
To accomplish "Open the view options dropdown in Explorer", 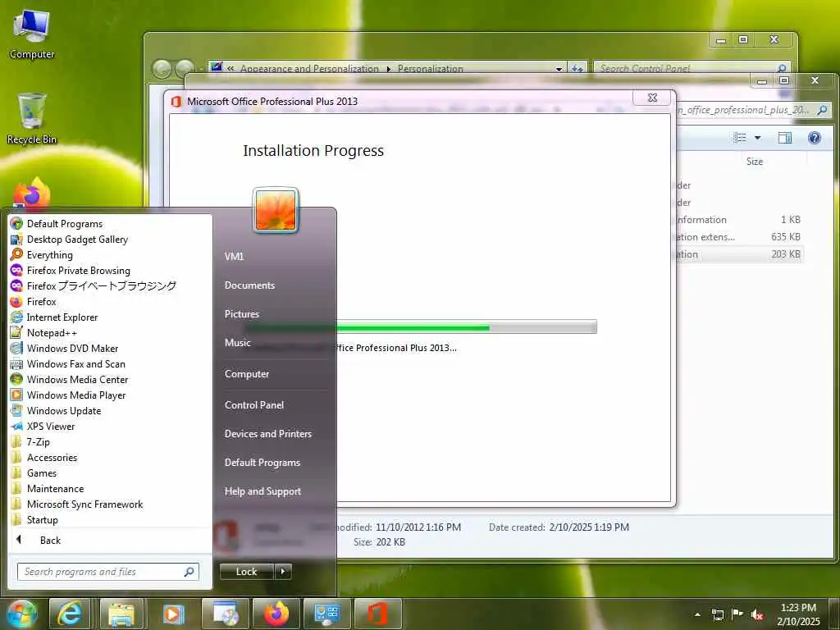I will [x=757, y=138].
